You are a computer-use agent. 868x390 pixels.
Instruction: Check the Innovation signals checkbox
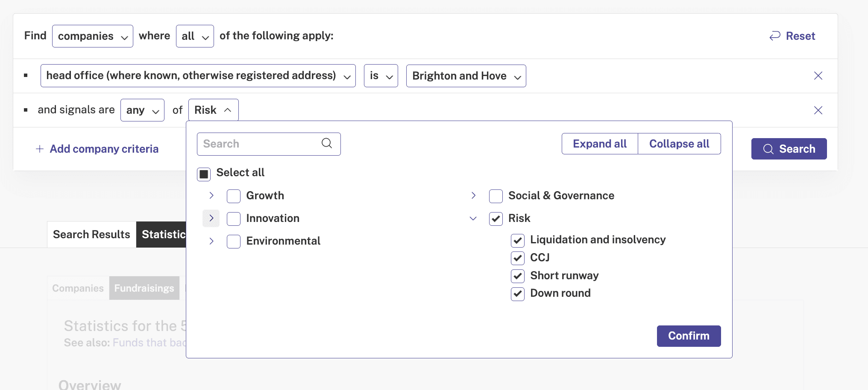(234, 219)
